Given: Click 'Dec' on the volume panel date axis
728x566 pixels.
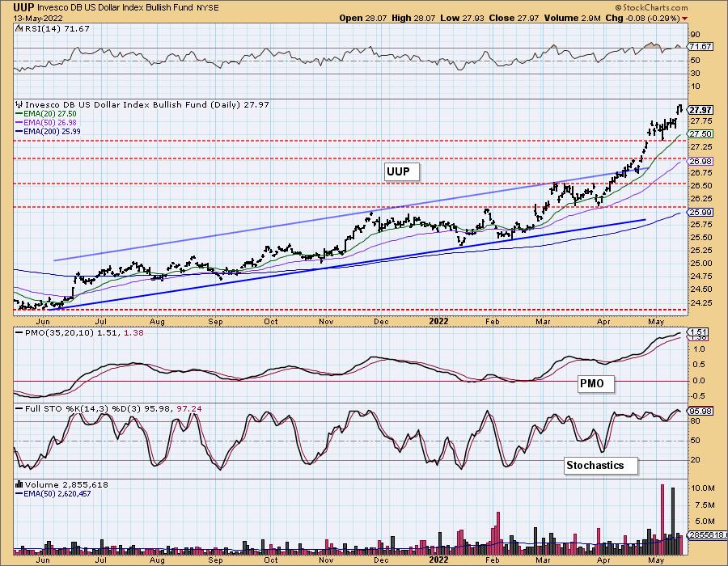Looking at the screenshot, I should (381, 560).
